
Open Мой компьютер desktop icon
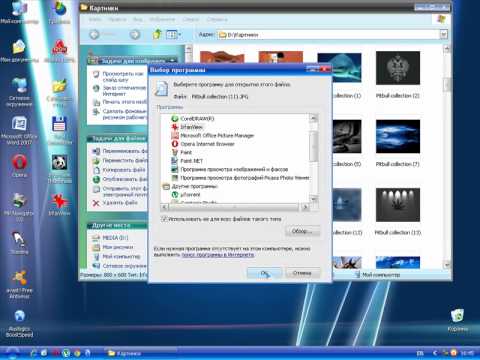(x=19, y=12)
